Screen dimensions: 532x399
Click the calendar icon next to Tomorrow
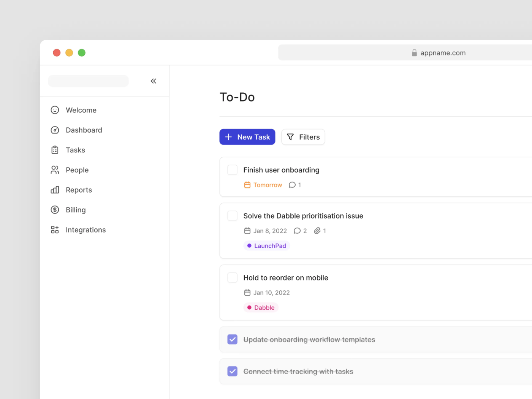point(247,185)
